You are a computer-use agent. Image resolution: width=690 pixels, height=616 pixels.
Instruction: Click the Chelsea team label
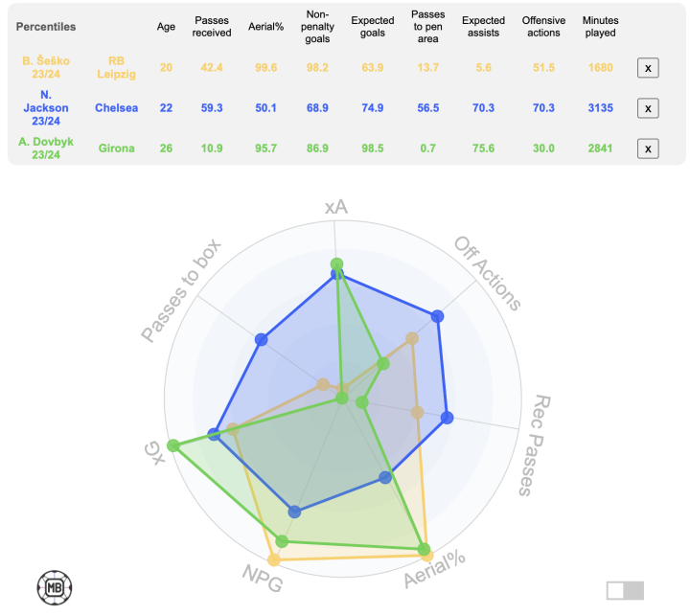[x=116, y=108]
